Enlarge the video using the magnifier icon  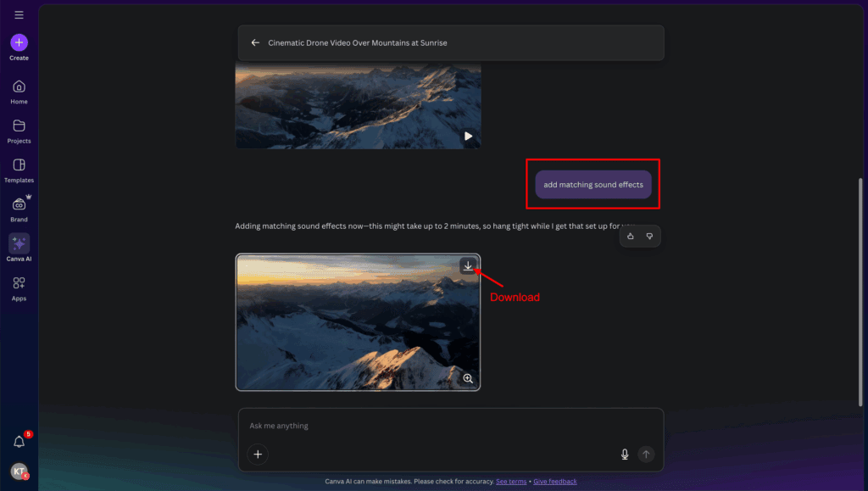tap(467, 378)
